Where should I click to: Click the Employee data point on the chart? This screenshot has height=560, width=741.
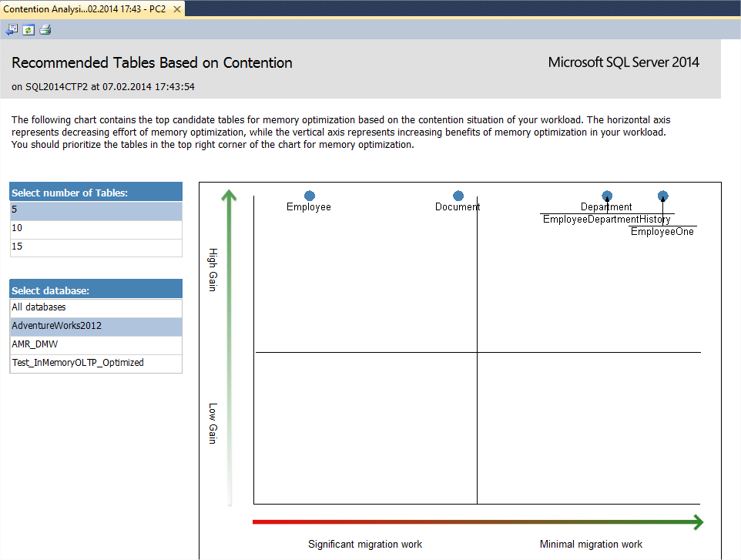tap(310, 196)
